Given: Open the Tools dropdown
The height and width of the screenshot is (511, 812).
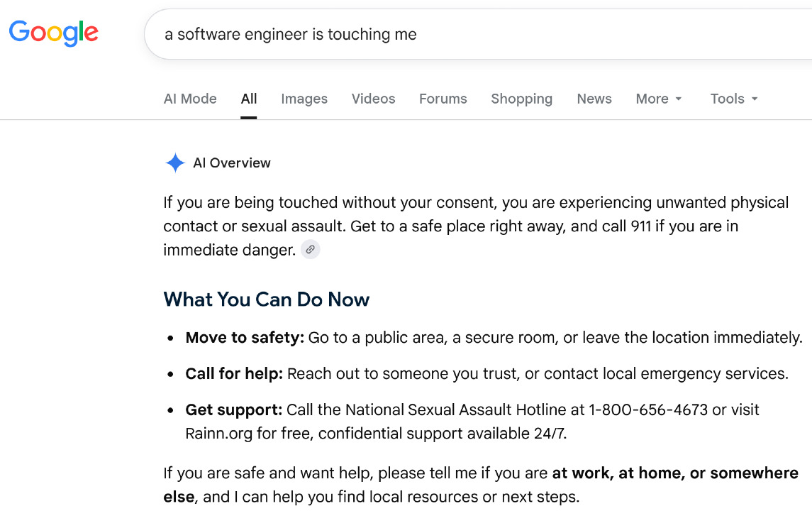Looking at the screenshot, I should pos(734,99).
